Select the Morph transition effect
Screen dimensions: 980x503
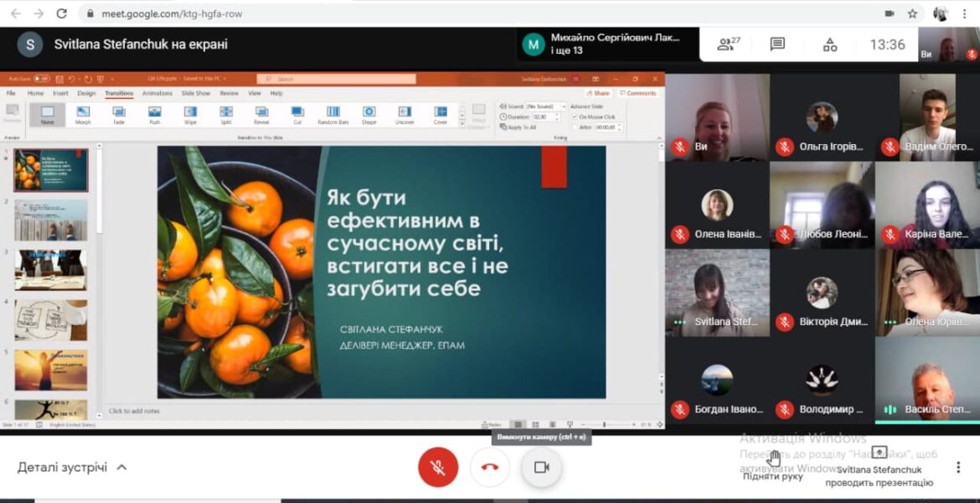[83, 115]
